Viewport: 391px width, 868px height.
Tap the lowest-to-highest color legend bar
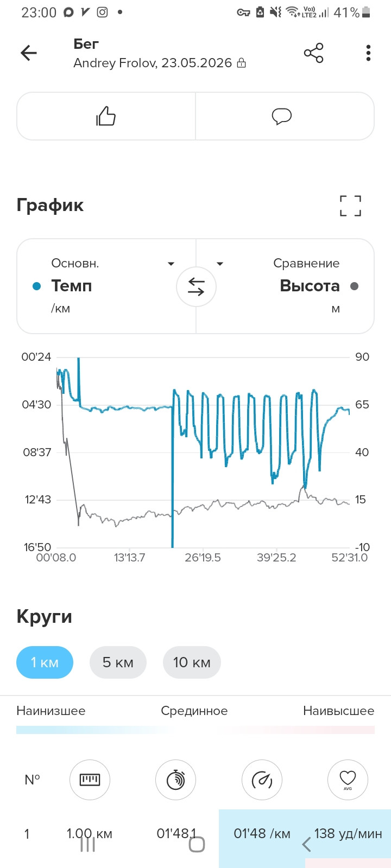[195, 730]
